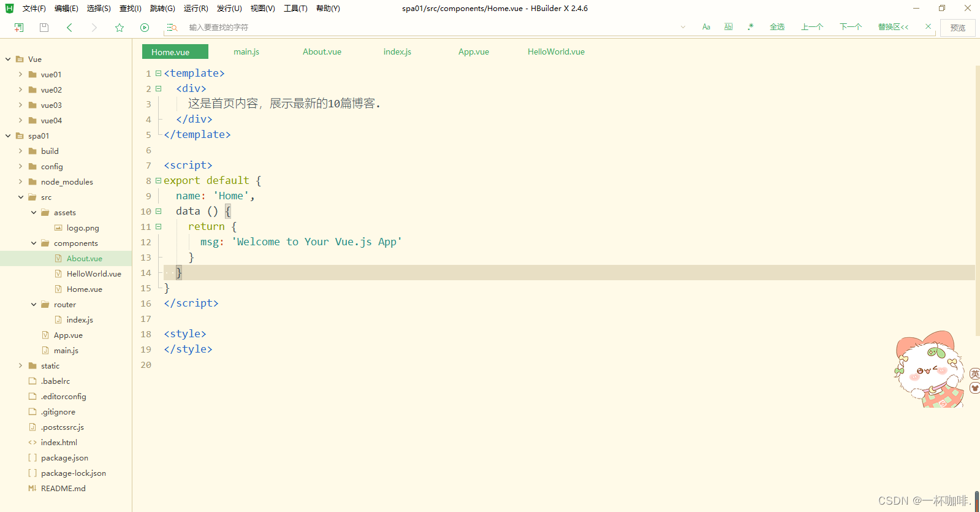Open the 帮助(Y) menu
Image resolution: width=980 pixels, height=512 pixels.
tap(328, 9)
